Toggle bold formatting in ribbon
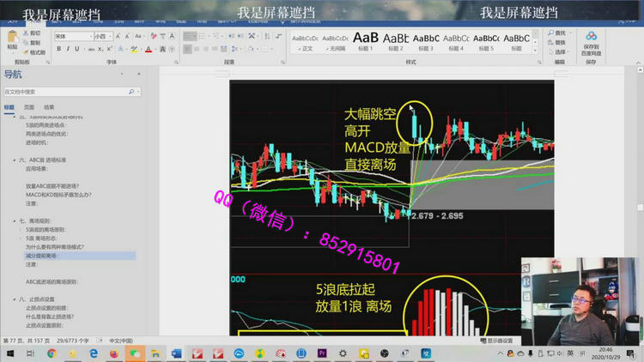This screenshot has width=644, height=362. click(x=58, y=50)
